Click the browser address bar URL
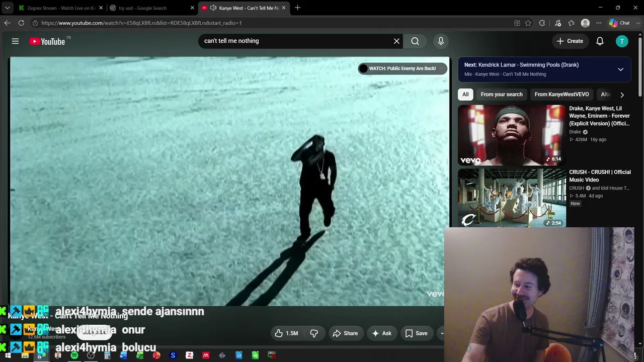Viewport: 644px width, 362px height. (x=141, y=23)
